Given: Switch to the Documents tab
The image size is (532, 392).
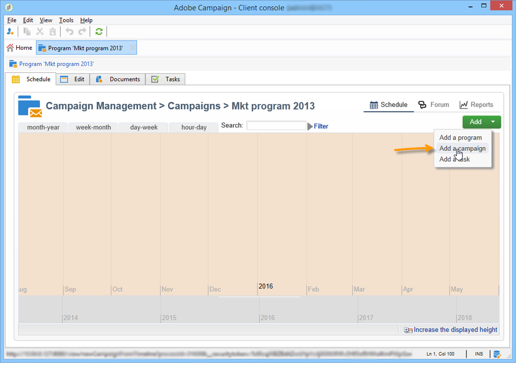Looking at the screenshot, I should tap(118, 80).
